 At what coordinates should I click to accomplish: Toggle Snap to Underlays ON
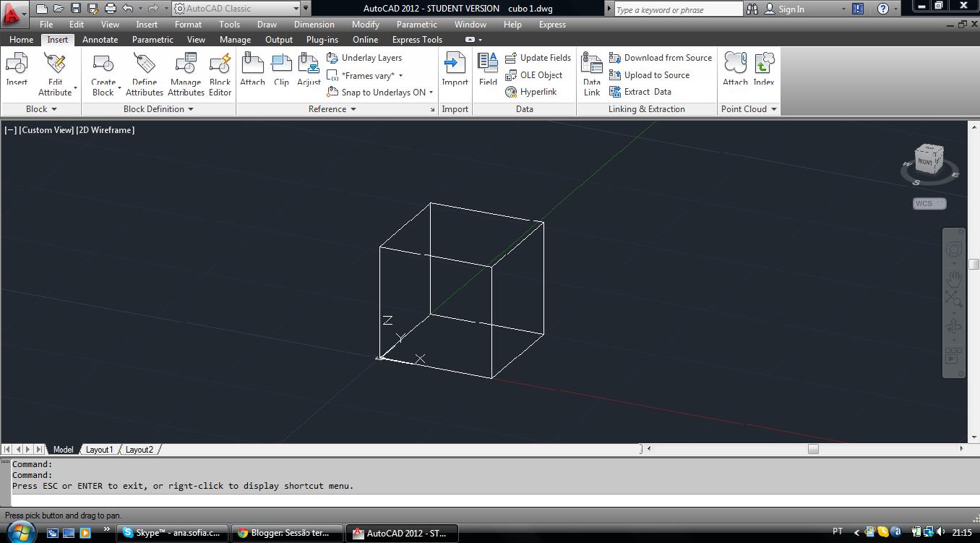[379, 92]
